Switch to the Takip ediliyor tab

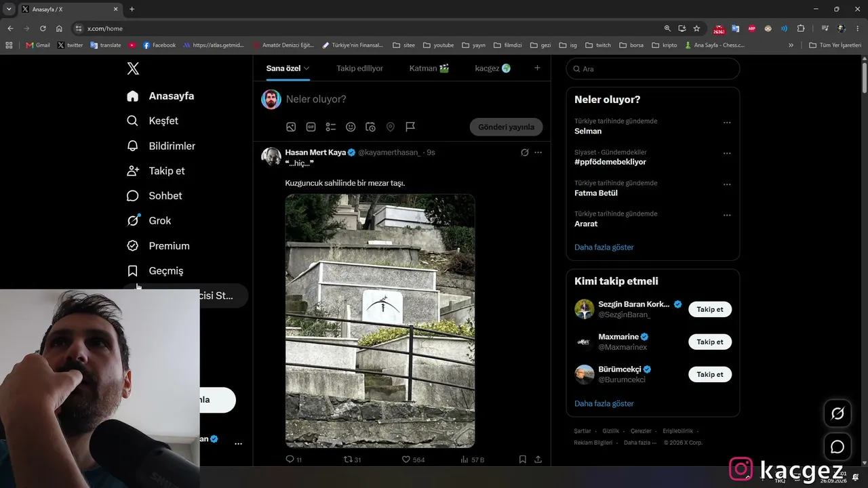pyautogui.click(x=359, y=68)
